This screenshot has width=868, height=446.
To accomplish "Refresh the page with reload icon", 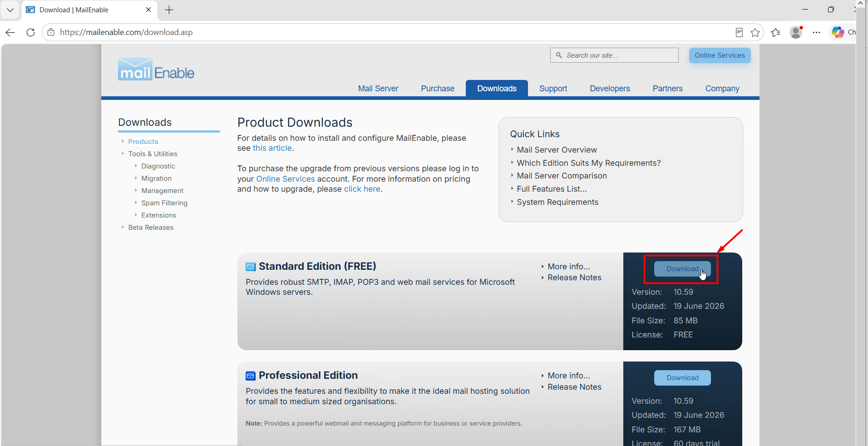I will coord(30,32).
